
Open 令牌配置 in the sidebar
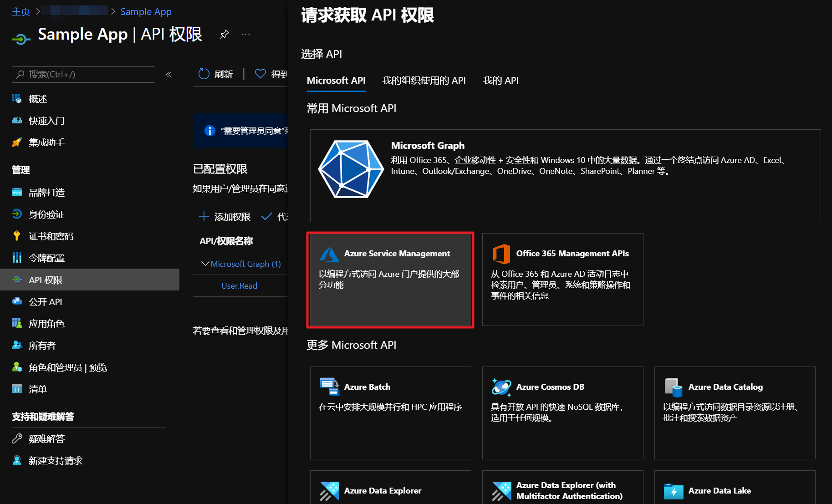46,258
